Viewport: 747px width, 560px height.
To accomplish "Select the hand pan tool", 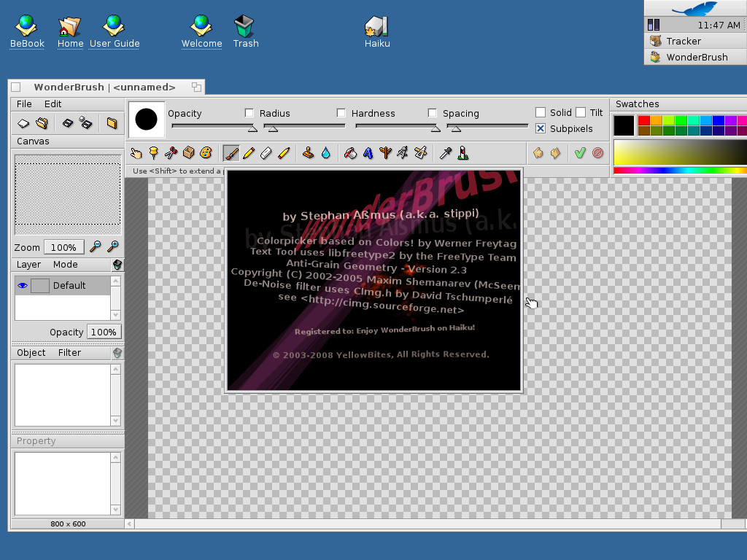I will 136,153.
